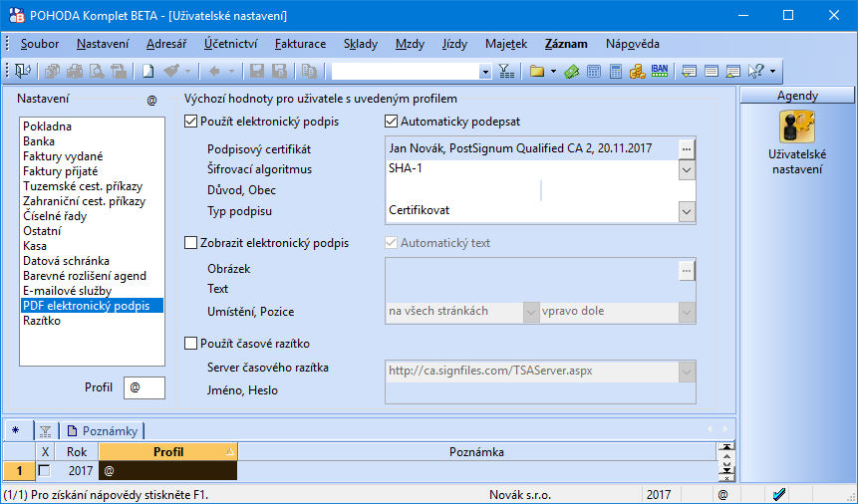The image size is (858, 504).
Task: Click the Agendy panel header button
Action: (x=797, y=96)
